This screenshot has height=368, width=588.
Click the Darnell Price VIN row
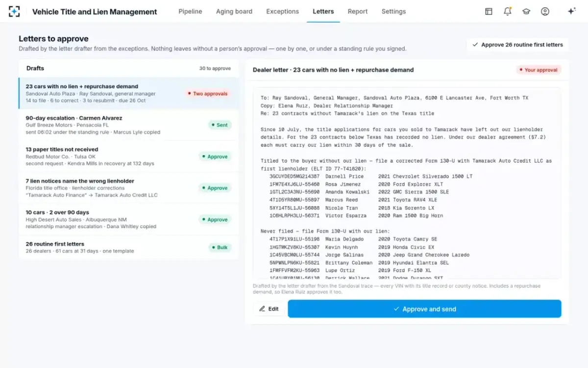point(371,176)
